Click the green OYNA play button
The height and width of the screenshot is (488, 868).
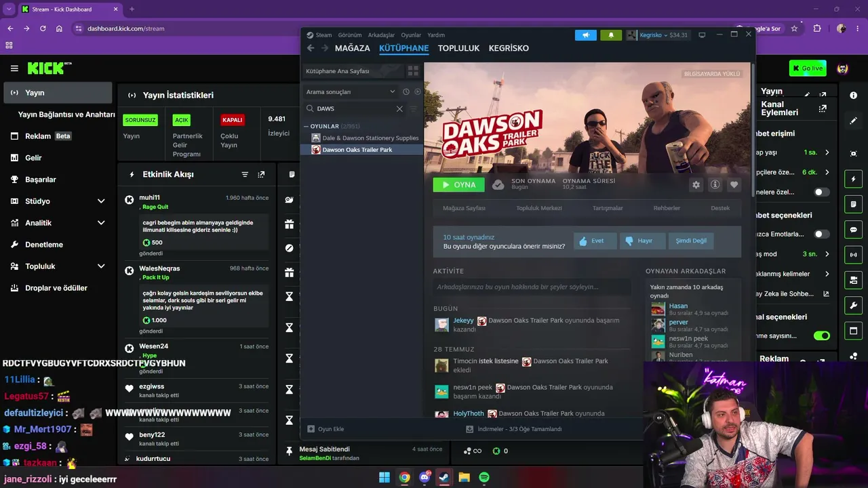(x=459, y=184)
